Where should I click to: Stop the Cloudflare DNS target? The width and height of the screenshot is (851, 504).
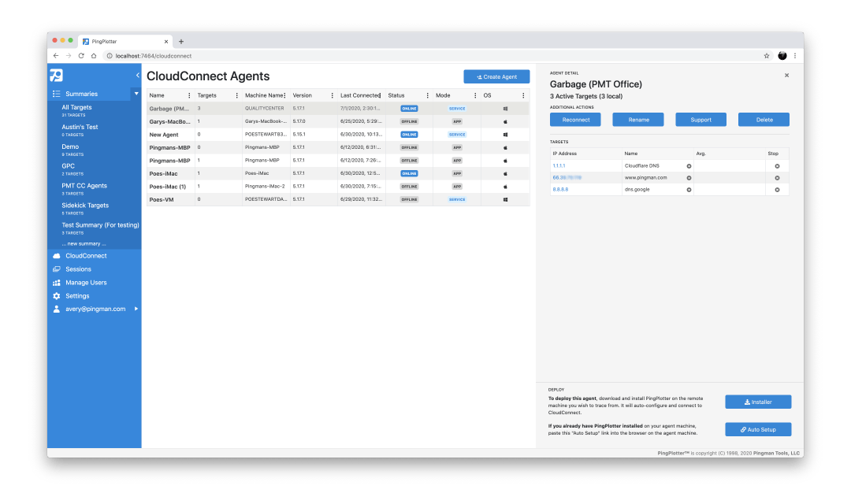pyautogui.click(x=777, y=166)
